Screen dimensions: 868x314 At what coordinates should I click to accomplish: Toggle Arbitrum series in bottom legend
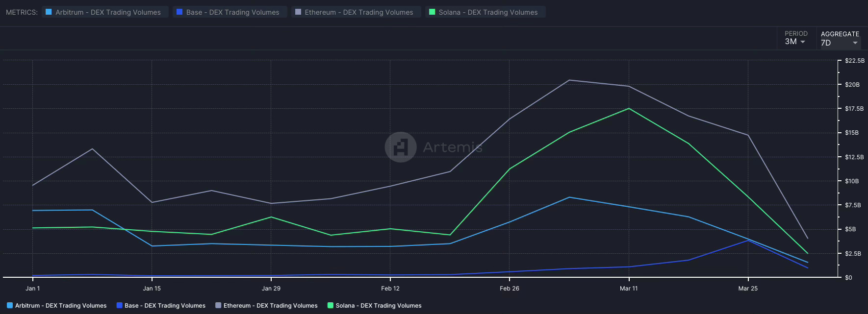(56, 306)
